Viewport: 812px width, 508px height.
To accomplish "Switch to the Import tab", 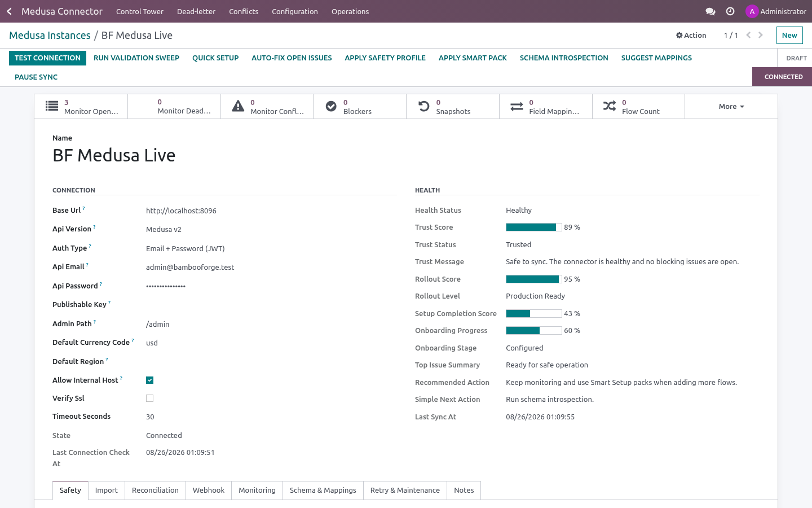I will [x=107, y=491].
